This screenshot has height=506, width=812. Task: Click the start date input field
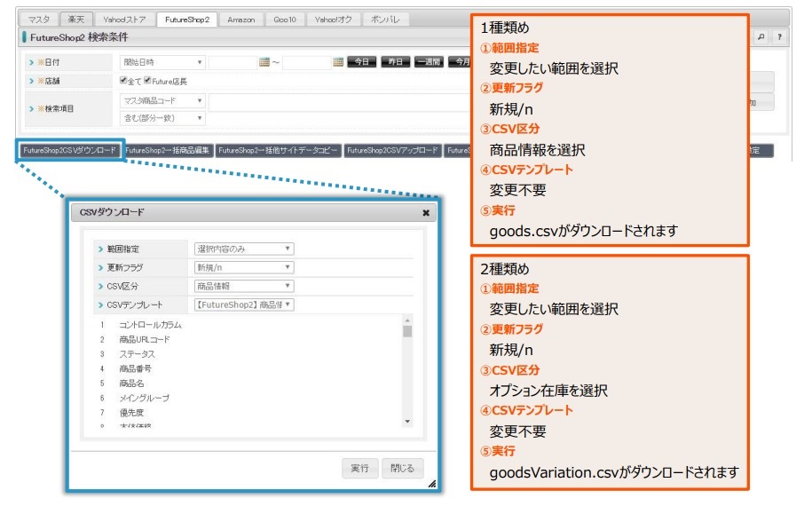233,62
